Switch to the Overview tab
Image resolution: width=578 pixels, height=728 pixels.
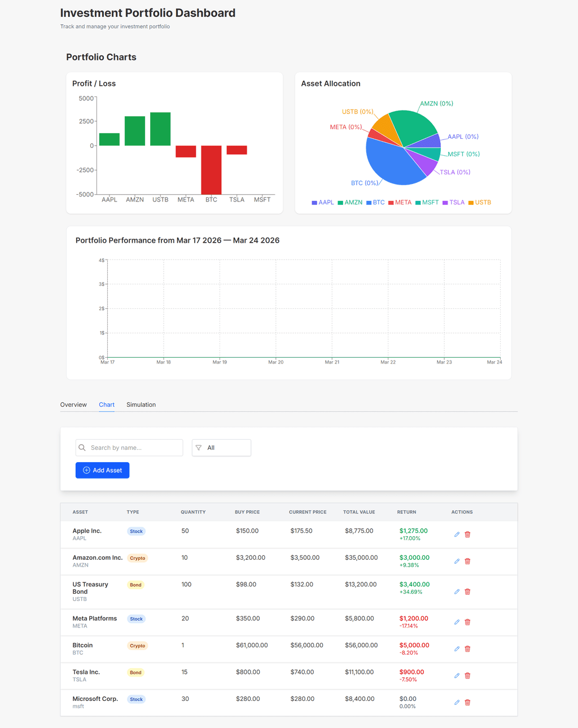point(73,405)
